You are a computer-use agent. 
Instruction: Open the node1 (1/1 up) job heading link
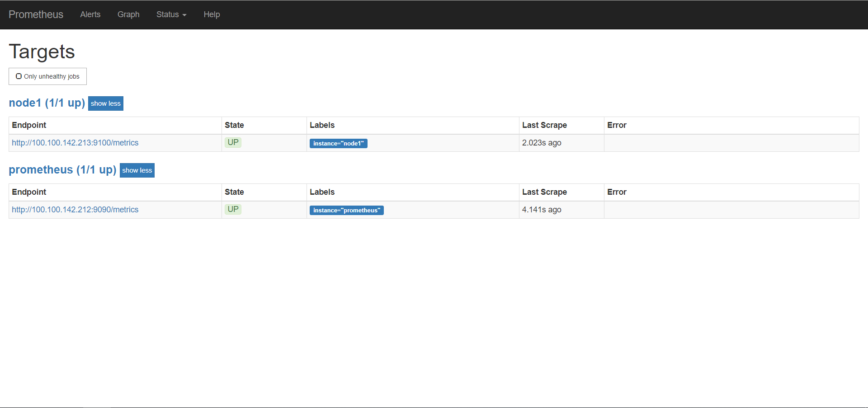[47, 103]
